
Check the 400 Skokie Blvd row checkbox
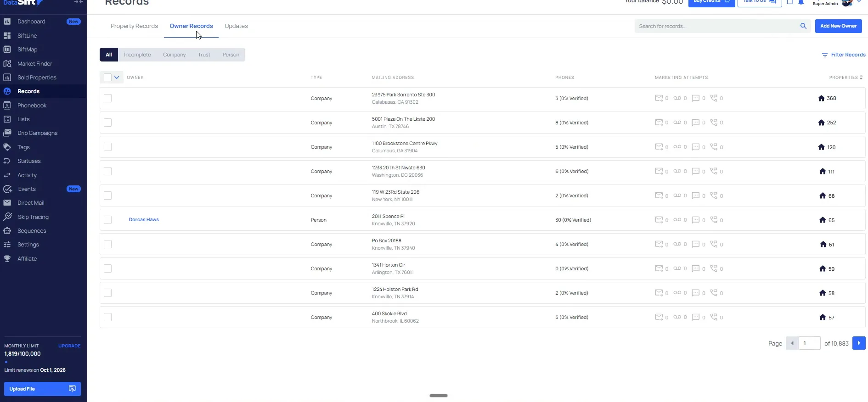(107, 317)
